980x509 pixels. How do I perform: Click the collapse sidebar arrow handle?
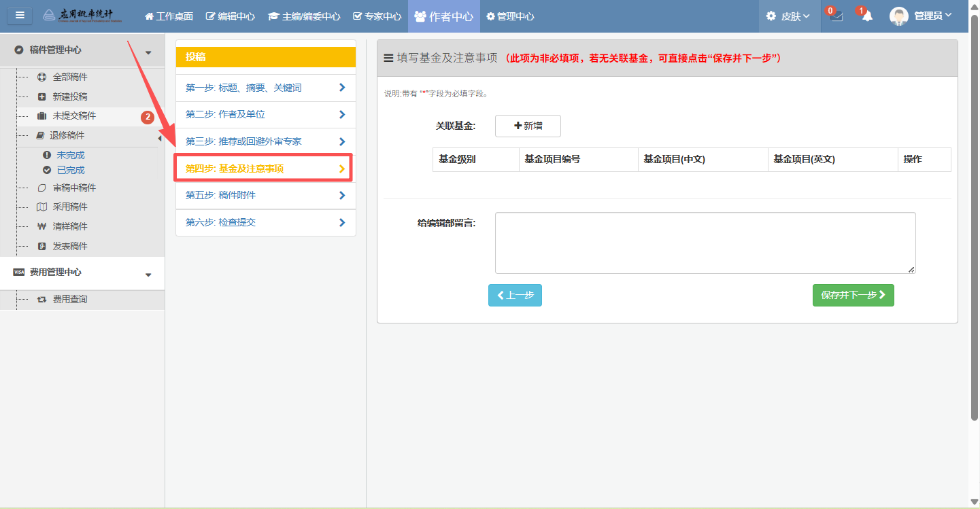click(160, 139)
